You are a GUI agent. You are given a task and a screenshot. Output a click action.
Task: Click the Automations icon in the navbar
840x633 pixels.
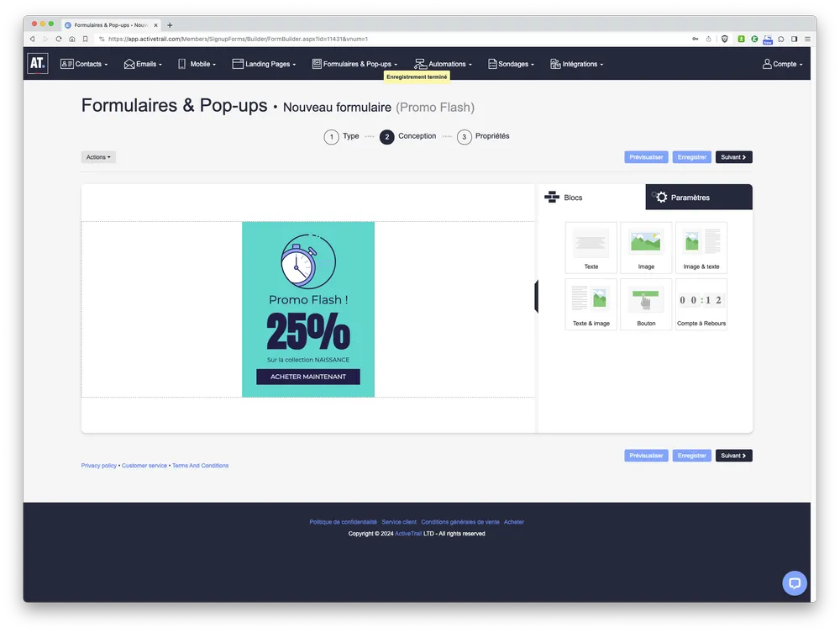point(418,63)
